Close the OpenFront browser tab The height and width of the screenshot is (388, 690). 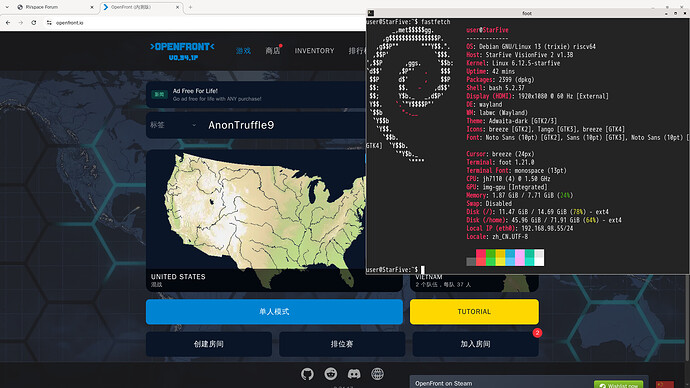point(177,7)
